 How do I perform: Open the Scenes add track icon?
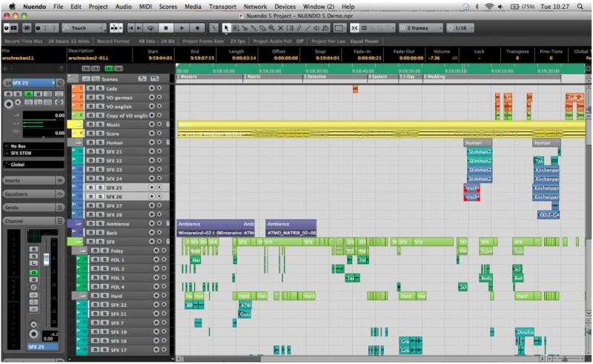[x=142, y=79]
